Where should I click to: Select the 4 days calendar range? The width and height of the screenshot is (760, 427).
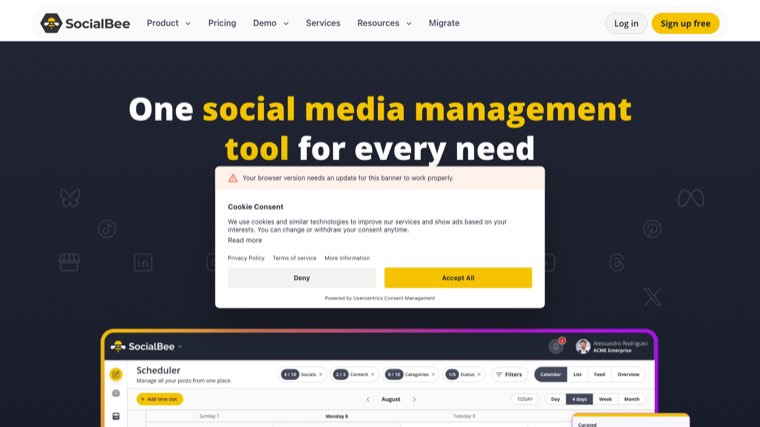(579, 399)
